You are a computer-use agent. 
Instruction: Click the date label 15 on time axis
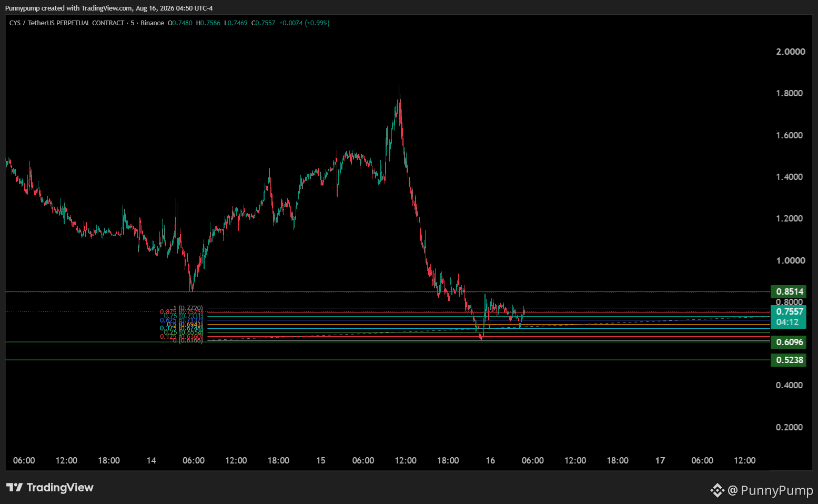click(x=321, y=460)
